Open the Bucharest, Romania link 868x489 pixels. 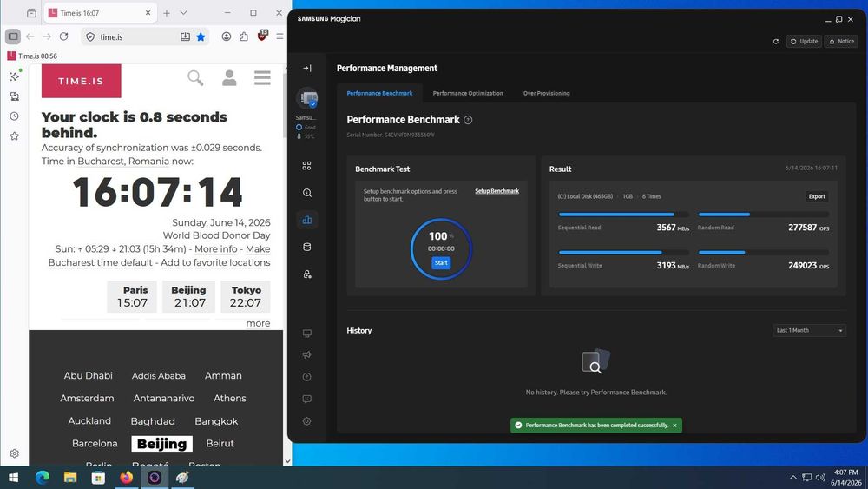123,162
